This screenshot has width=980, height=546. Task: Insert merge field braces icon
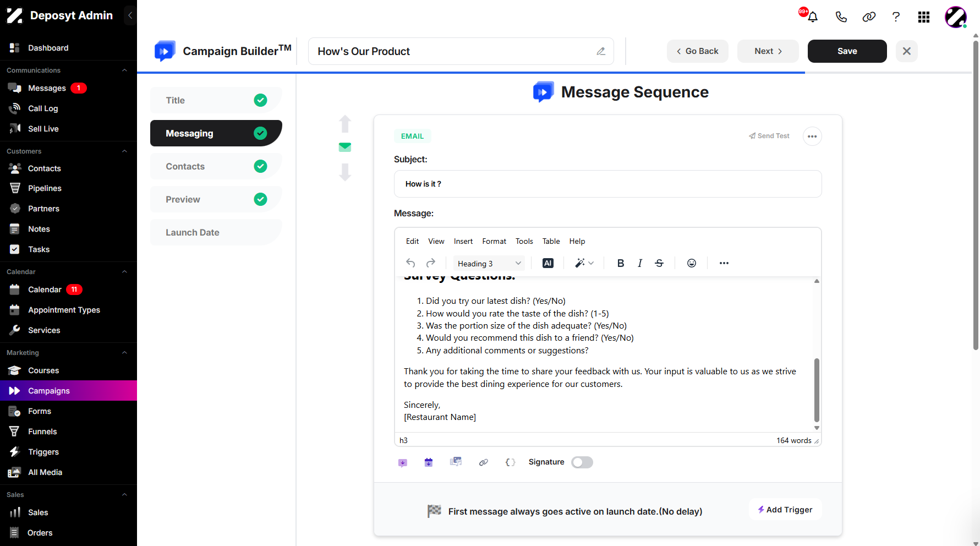511,462
